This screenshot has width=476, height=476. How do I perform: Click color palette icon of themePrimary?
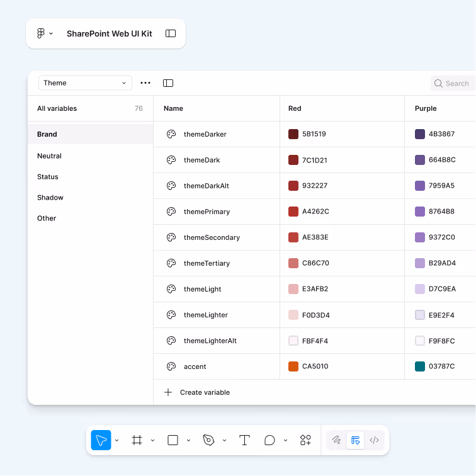[171, 212]
